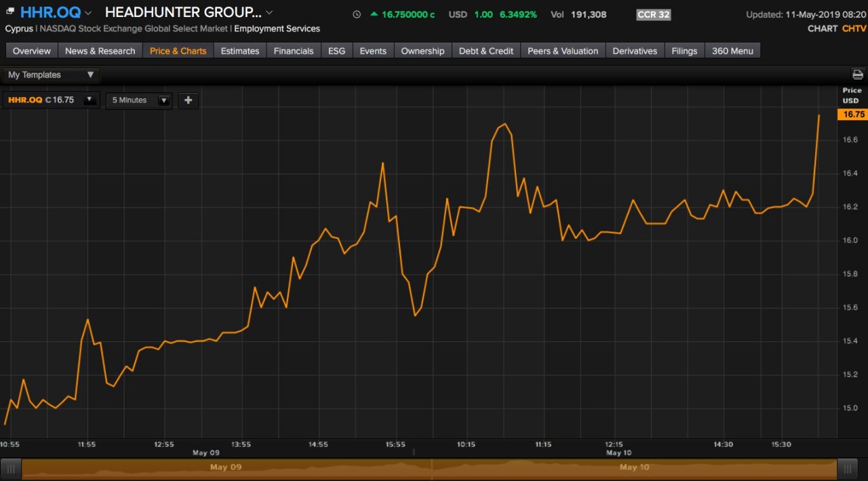Viewport: 868px width, 481px height.
Task: Click the 1.00 net change value
Action: pyautogui.click(x=484, y=14)
